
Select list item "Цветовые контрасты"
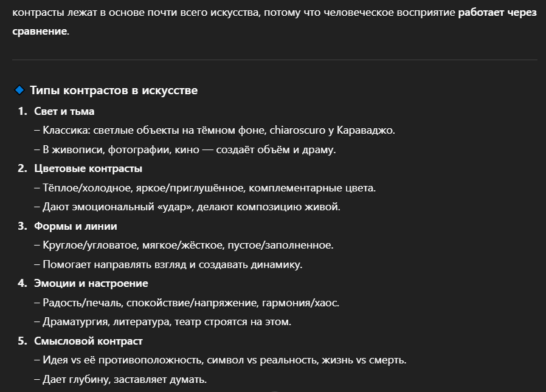click(x=88, y=168)
